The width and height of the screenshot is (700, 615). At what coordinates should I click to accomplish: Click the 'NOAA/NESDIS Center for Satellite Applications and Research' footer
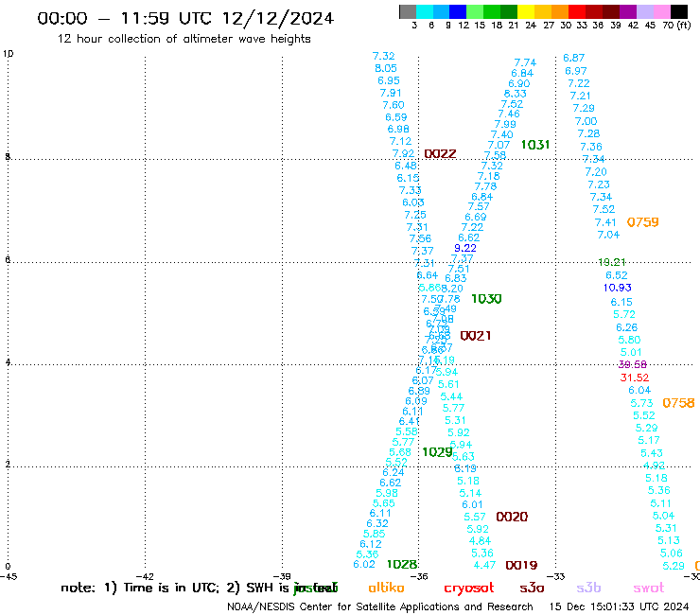[x=380, y=607]
